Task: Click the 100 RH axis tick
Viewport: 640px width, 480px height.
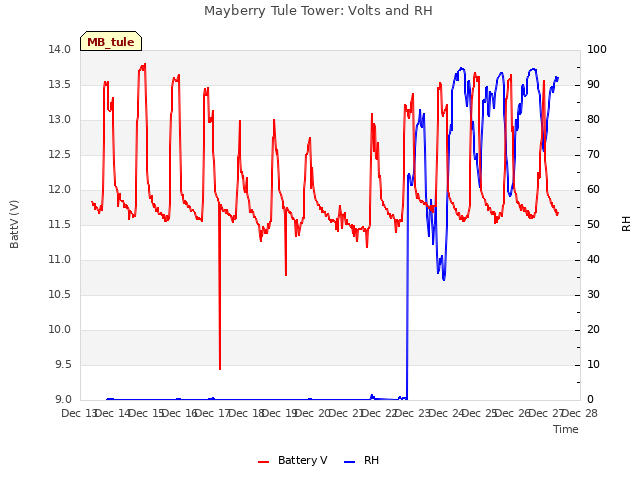Action: pyautogui.click(x=597, y=50)
